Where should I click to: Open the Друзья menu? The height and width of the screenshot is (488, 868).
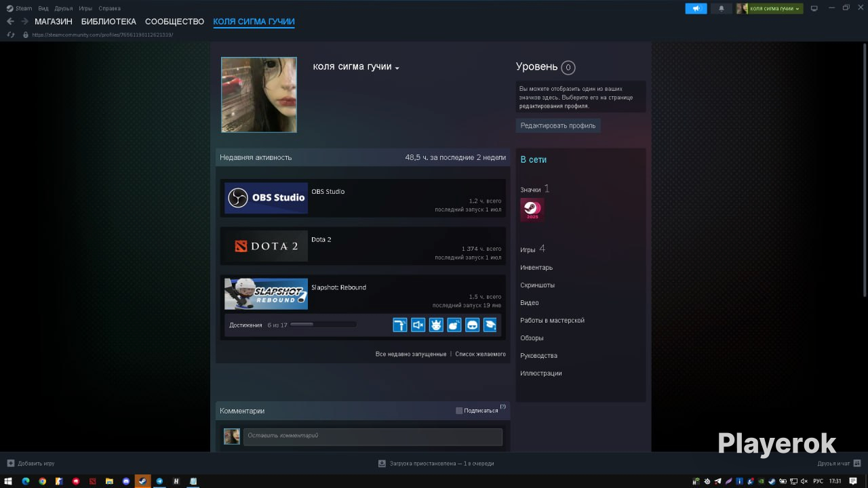point(64,8)
